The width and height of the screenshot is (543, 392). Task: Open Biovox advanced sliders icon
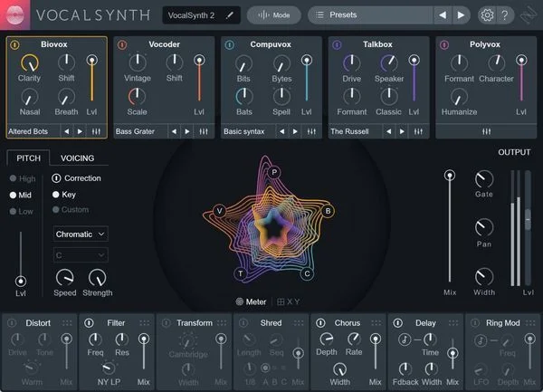coord(96,131)
